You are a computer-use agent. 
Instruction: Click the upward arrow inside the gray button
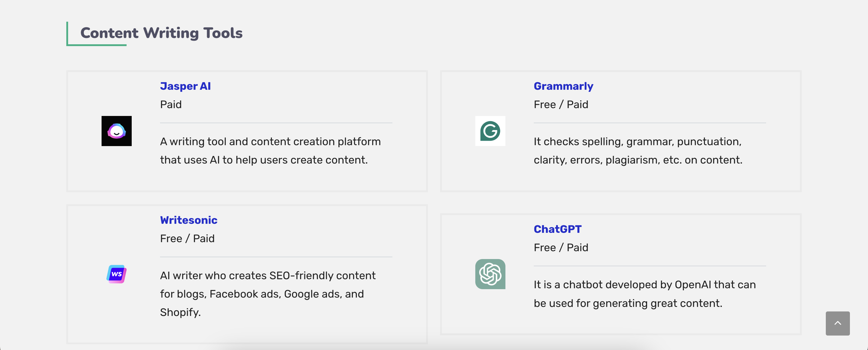(837, 323)
